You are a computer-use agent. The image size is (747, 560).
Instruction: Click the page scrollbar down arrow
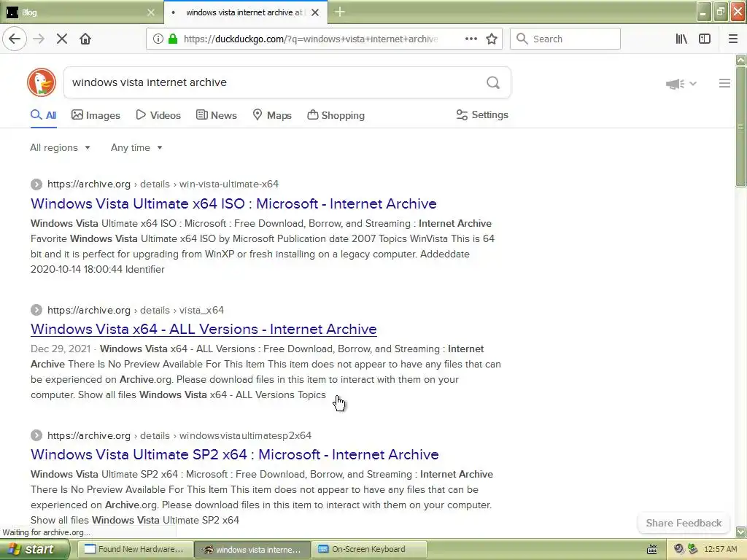click(741, 532)
